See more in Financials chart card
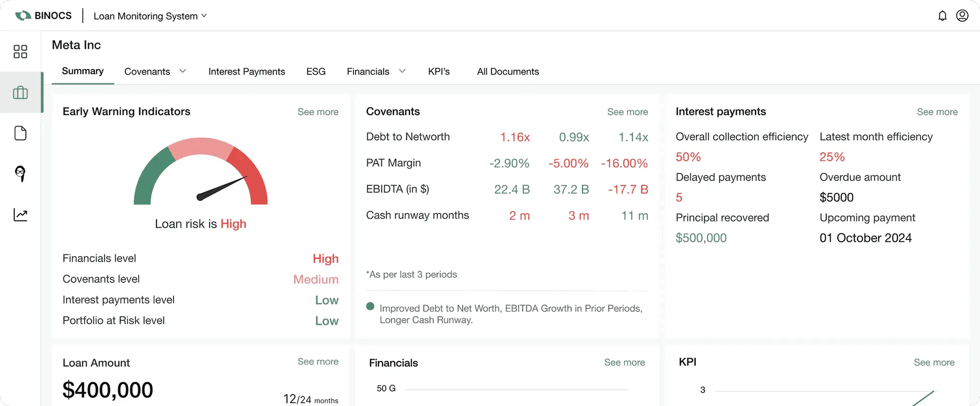This screenshot has height=406, width=980. (624, 362)
